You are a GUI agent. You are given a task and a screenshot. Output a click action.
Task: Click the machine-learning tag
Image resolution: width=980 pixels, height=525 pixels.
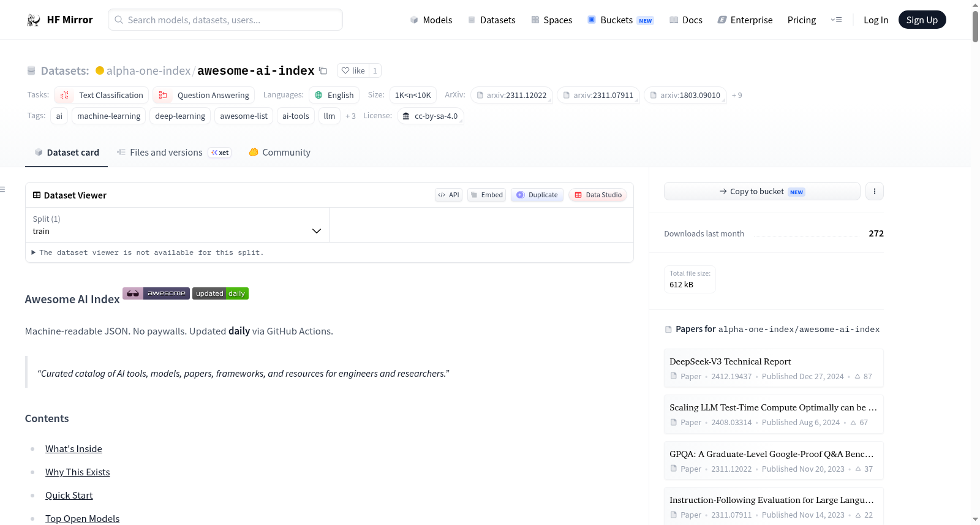coord(109,116)
